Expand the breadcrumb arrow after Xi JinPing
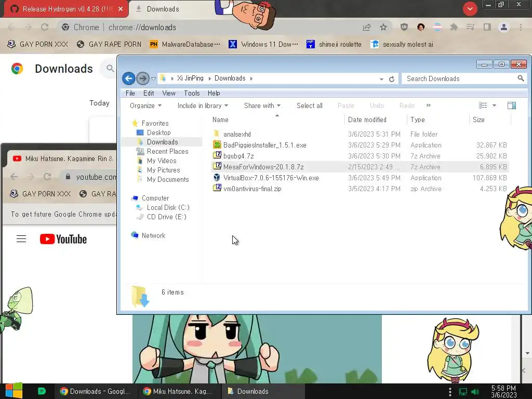This screenshot has width=532, height=399. (209, 79)
